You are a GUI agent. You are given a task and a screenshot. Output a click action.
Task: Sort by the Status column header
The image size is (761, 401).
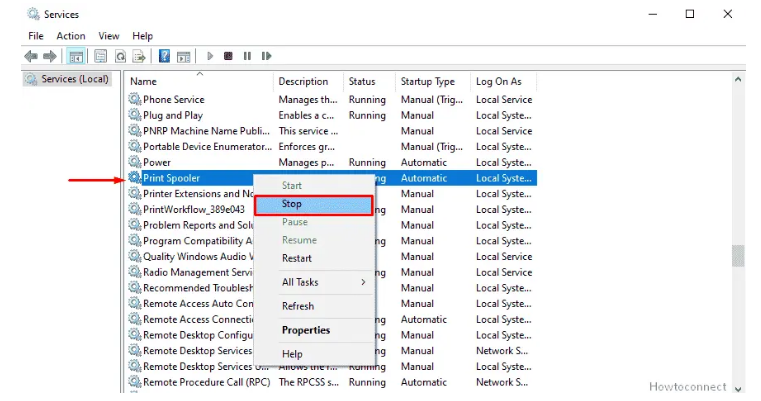coord(370,82)
